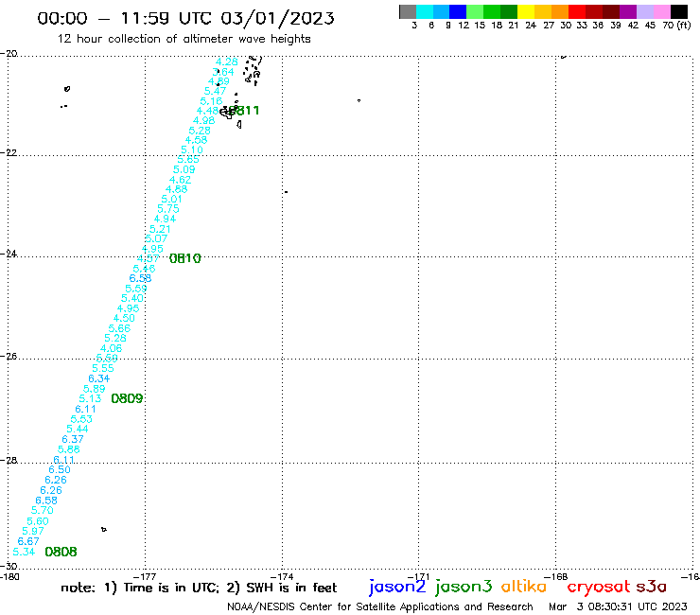
Task: Click the 6.50 wave height value
Action: click(x=60, y=470)
